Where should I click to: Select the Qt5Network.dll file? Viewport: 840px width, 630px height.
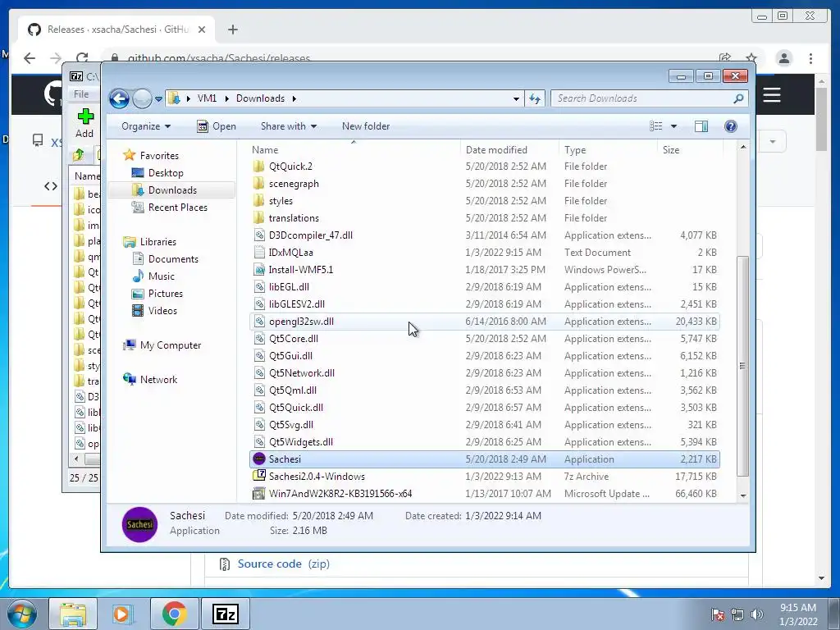[484, 373]
